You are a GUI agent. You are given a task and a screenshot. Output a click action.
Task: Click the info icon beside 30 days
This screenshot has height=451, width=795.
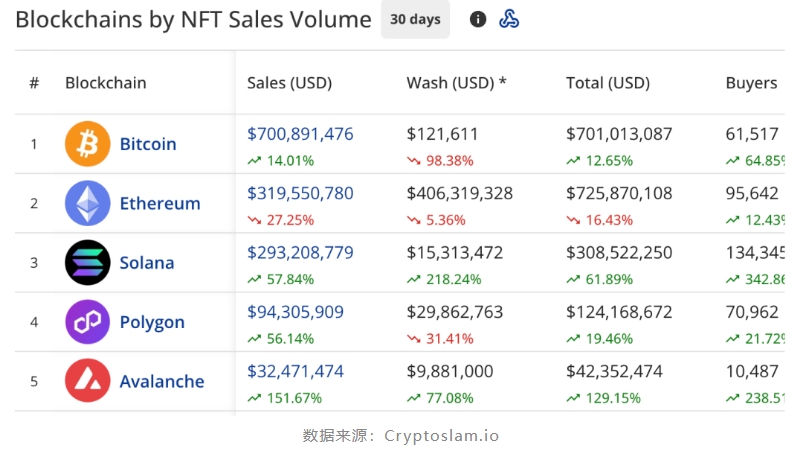478,19
